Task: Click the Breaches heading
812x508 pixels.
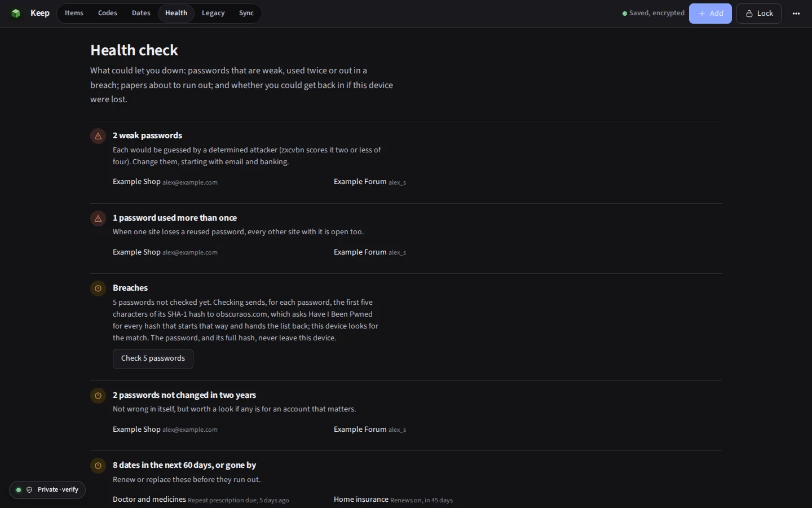Action: [x=130, y=288]
